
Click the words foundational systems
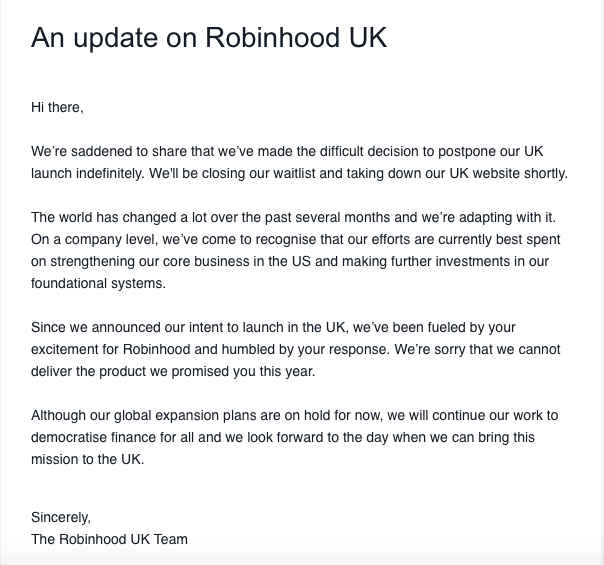[x=98, y=283]
